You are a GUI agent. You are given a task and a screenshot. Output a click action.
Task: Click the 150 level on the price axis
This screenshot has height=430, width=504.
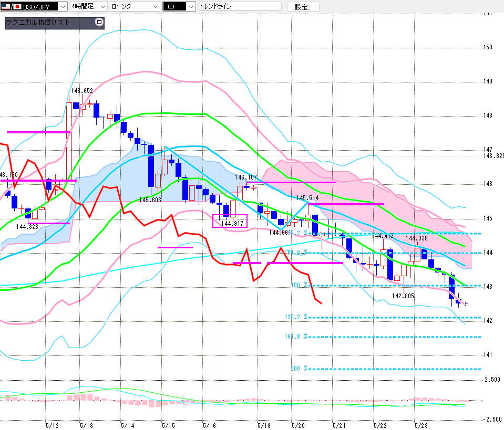tap(488, 47)
